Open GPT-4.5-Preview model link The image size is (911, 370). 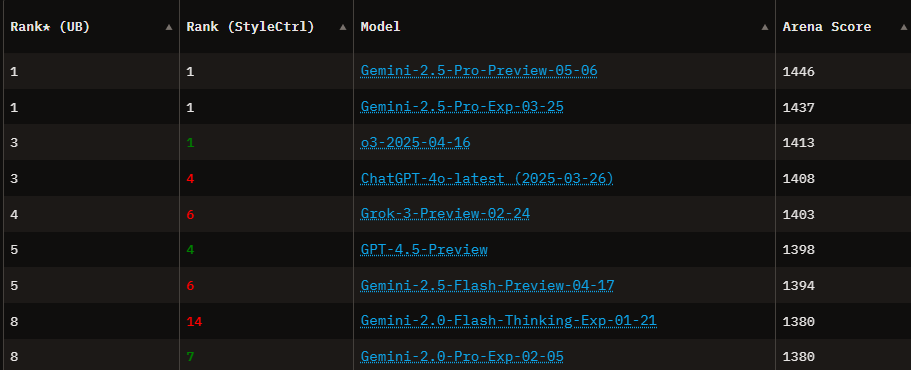424,250
